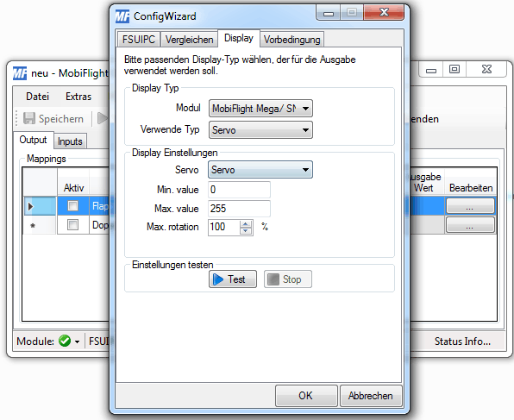Image resolution: width=514 pixels, height=420 pixels.
Task: Click the blue play icon on Test button
Action: pyautogui.click(x=217, y=279)
